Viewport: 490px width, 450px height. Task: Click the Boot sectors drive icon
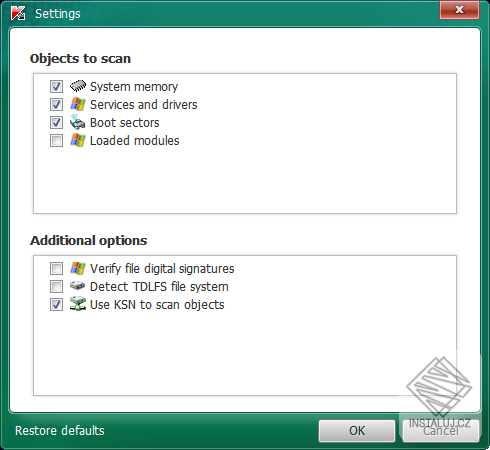(78, 122)
